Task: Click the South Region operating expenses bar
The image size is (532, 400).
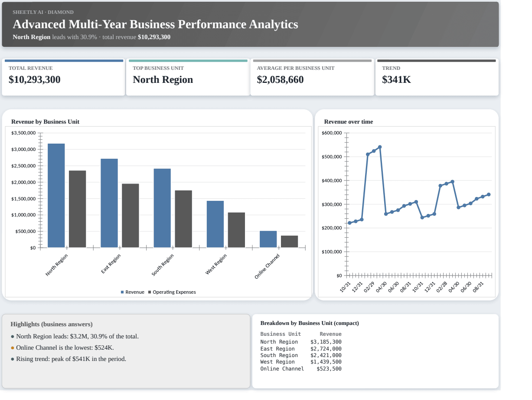Action: tap(183, 219)
